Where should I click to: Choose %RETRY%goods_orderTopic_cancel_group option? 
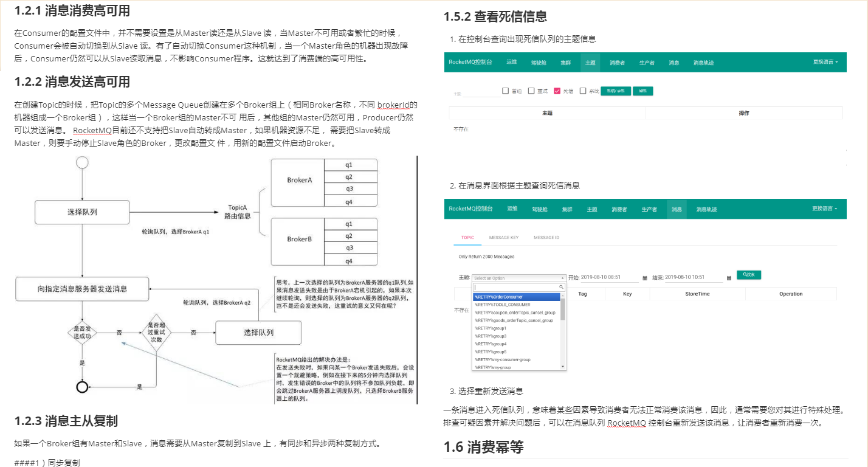pyautogui.click(x=516, y=320)
